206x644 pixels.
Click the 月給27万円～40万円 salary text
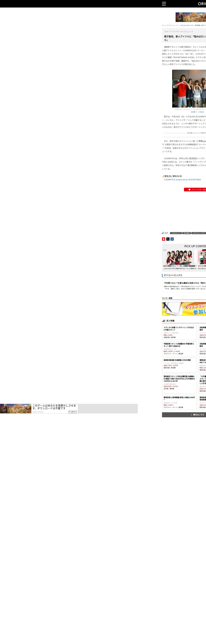171,365
